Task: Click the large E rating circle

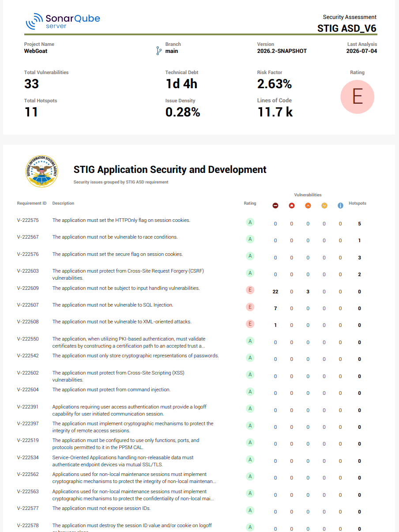Action: 358,97
